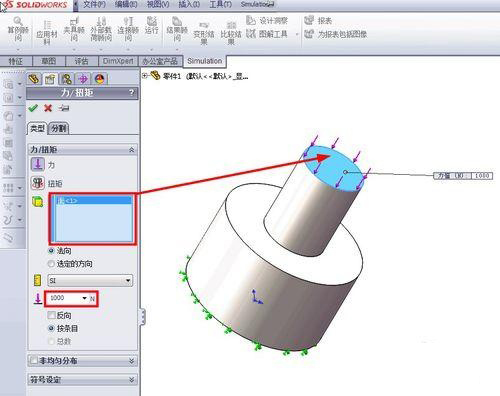500x396 pixels.
Task: Open the 文件(F) menu
Action: point(94,4)
